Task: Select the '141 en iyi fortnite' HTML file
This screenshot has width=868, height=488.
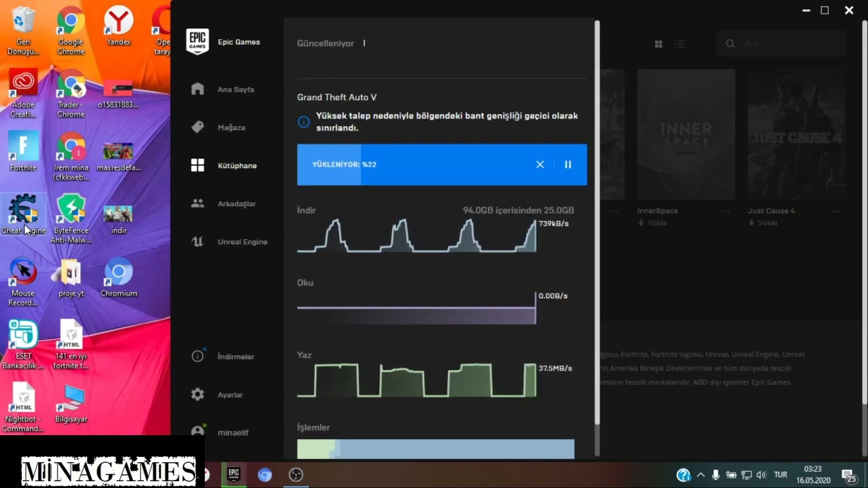Action: [x=71, y=345]
